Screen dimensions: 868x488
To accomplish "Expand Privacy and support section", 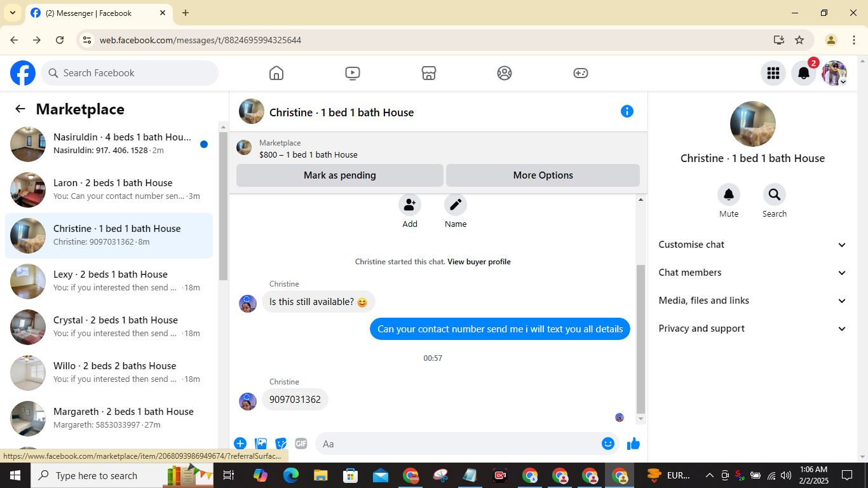I will (x=753, y=329).
